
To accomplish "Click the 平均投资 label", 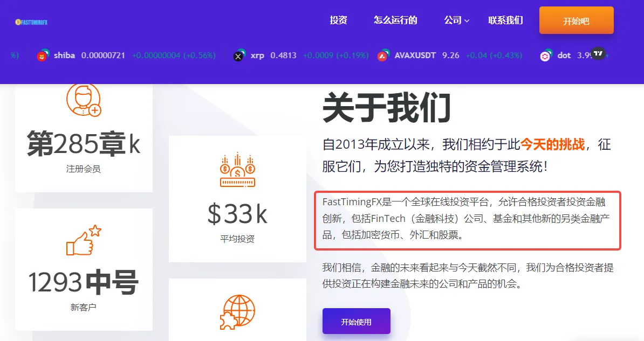I will (237, 239).
